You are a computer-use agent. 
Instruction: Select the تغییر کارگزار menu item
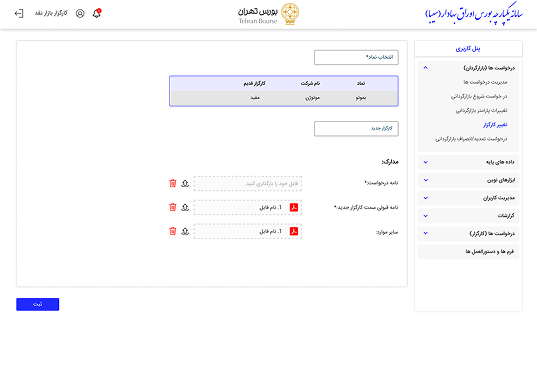495,125
